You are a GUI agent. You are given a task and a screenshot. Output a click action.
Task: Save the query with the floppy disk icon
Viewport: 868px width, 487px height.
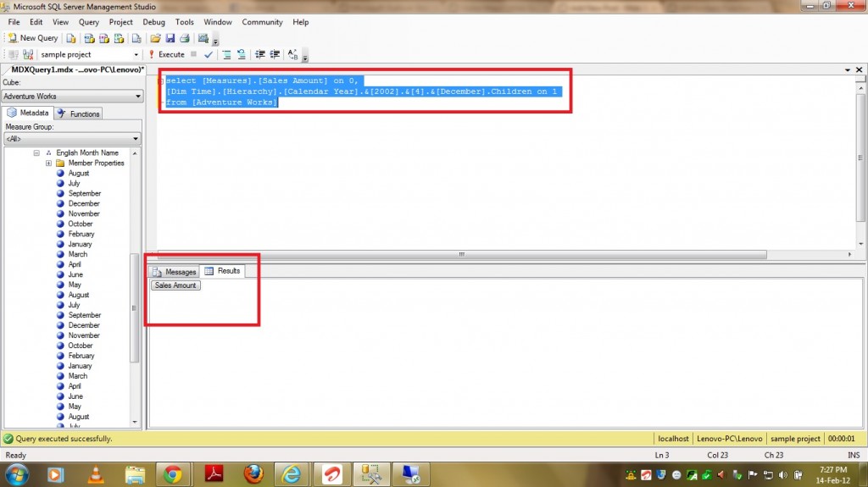pos(170,38)
